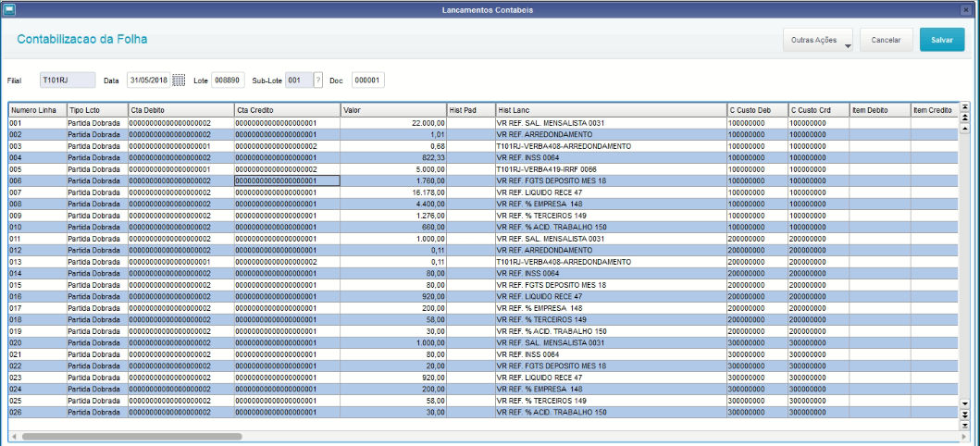Click the horizontal scrollbar thumb at bottom
Image resolution: width=980 pixels, height=446 pixels.
(x=132, y=436)
